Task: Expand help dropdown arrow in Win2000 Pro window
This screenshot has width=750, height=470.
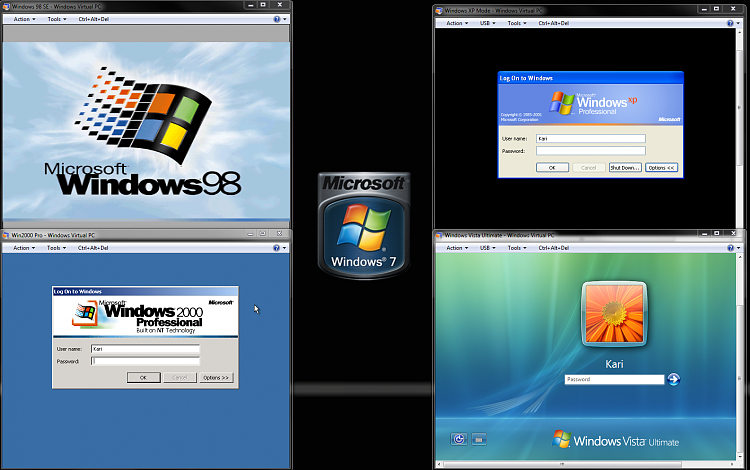Action: 284,248
